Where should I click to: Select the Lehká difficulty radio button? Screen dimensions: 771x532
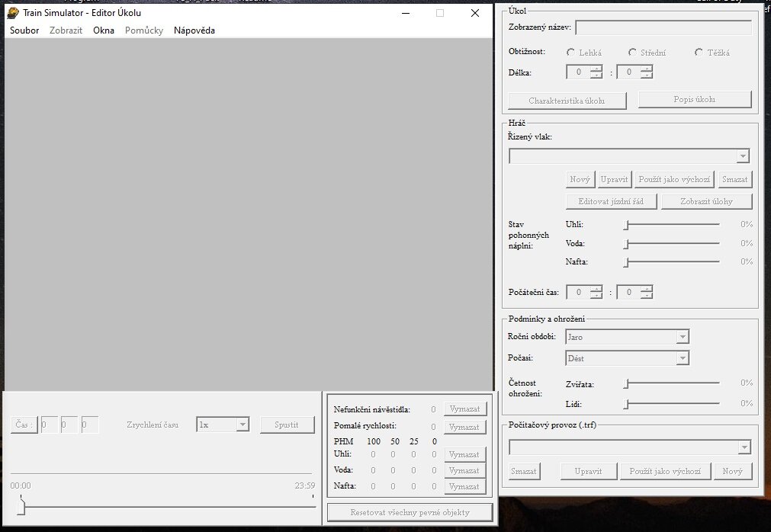click(571, 53)
